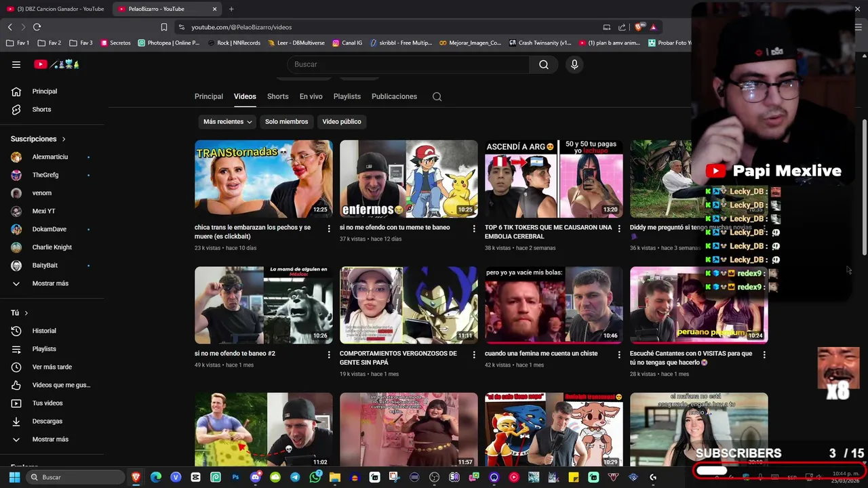This screenshot has height=488, width=868.
Task: Switch to the Publicaciones channel tab
Action: (x=394, y=96)
